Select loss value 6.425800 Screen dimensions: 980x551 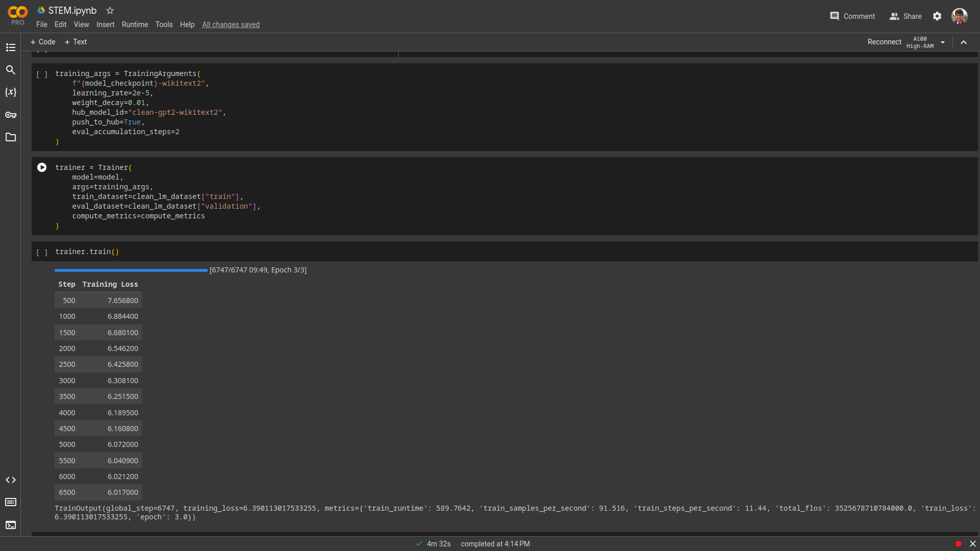pos(123,364)
